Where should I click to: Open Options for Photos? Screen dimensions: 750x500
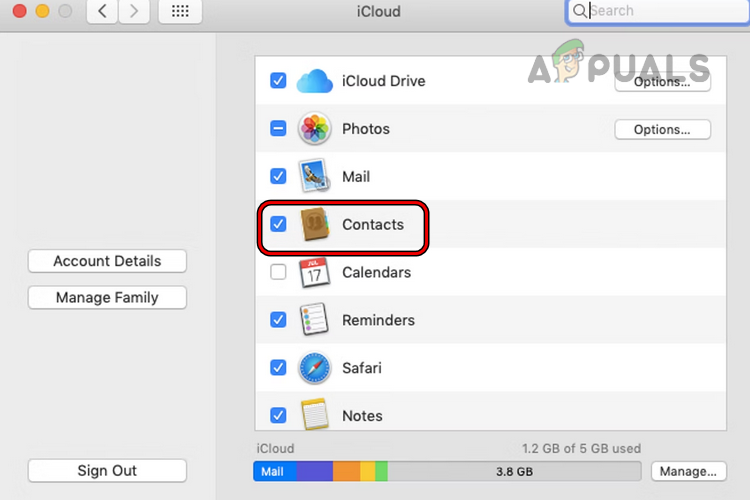662,130
